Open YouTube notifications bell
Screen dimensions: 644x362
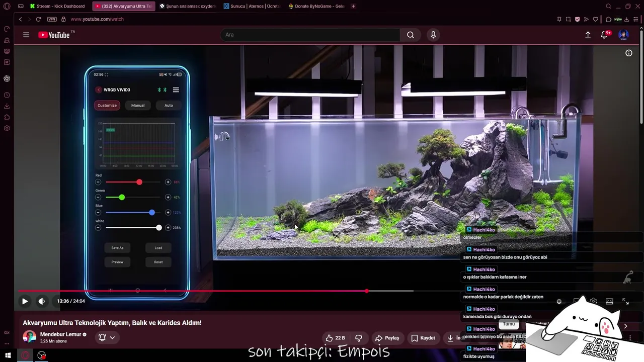coord(604,35)
